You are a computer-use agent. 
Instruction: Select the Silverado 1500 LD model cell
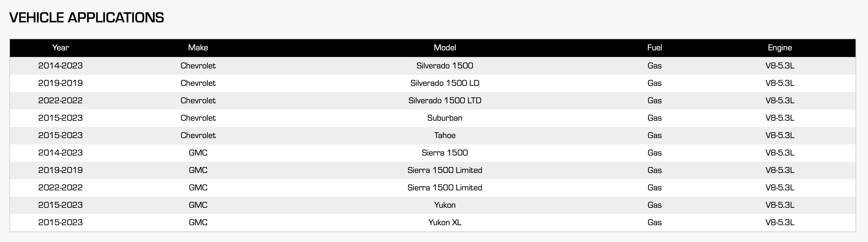(x=445, y=83)
